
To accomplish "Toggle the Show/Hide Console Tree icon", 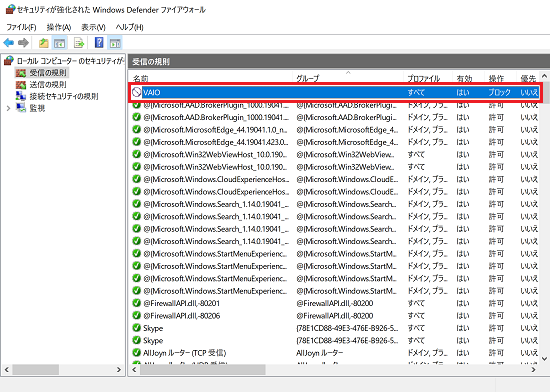I will [59, 43].
